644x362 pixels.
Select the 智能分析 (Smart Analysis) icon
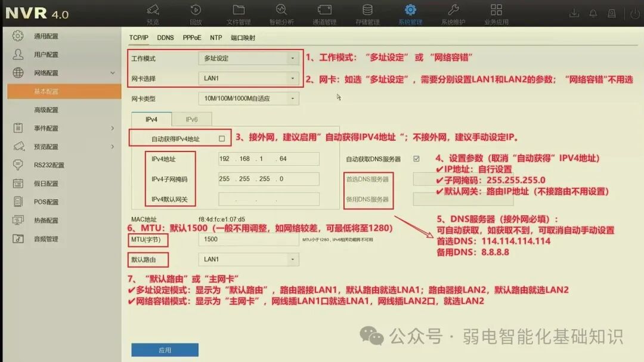point(281,13)
